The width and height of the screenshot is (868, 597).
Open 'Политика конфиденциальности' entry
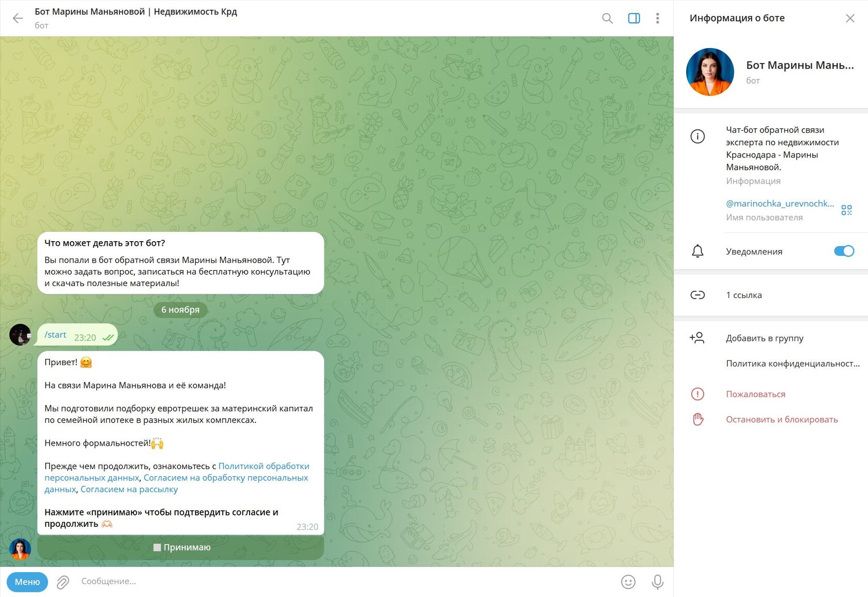(x=793, y=364)
